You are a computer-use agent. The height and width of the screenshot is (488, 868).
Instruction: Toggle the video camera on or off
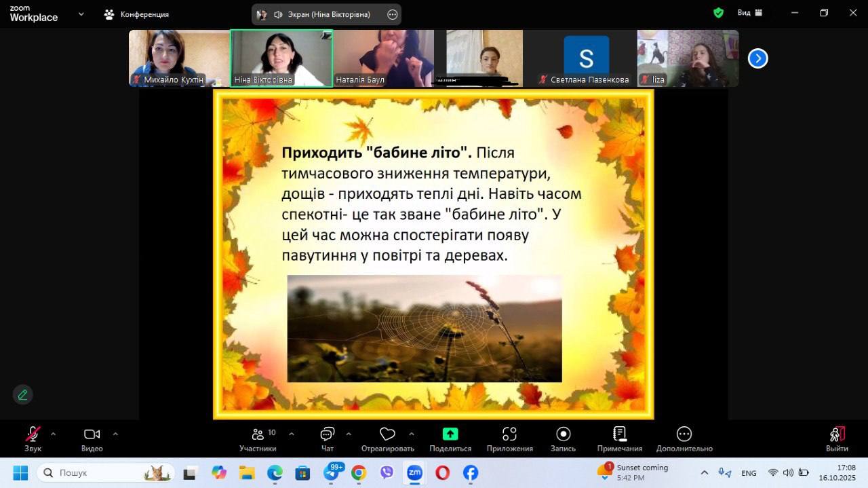click(92, 434)
